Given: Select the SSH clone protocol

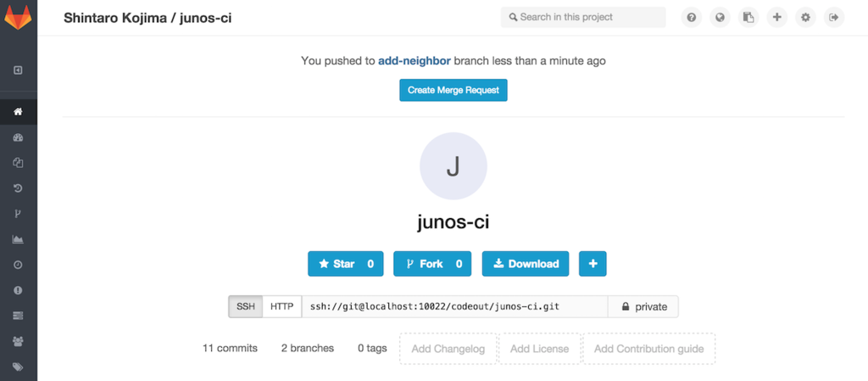Looking at the screenshot, I should 246,306.
